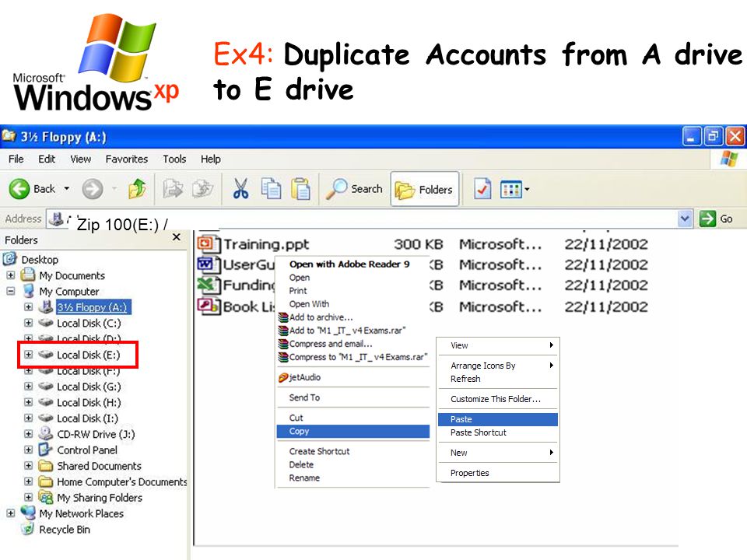Click the Funding Excel file icon
Screen dimensions: 747x560
[x=209, y=285]
